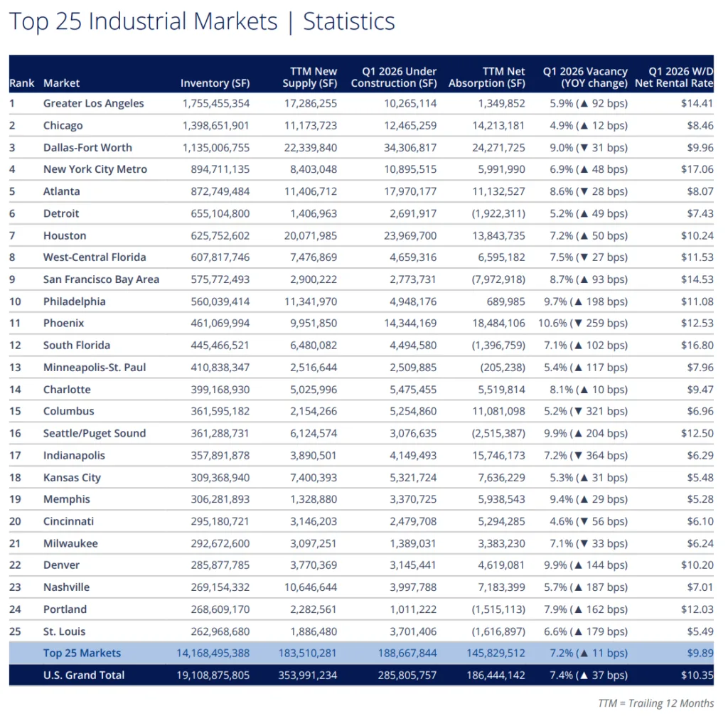This screenshot has width=728, height=716.
Task: Click under construction value 34,306,817
Action: click(x=410, y=148)
